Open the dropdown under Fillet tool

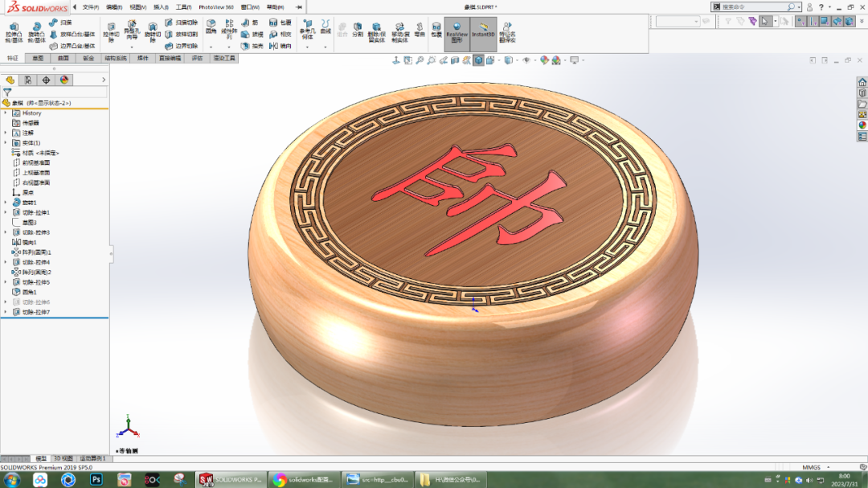tap(211, 47)
